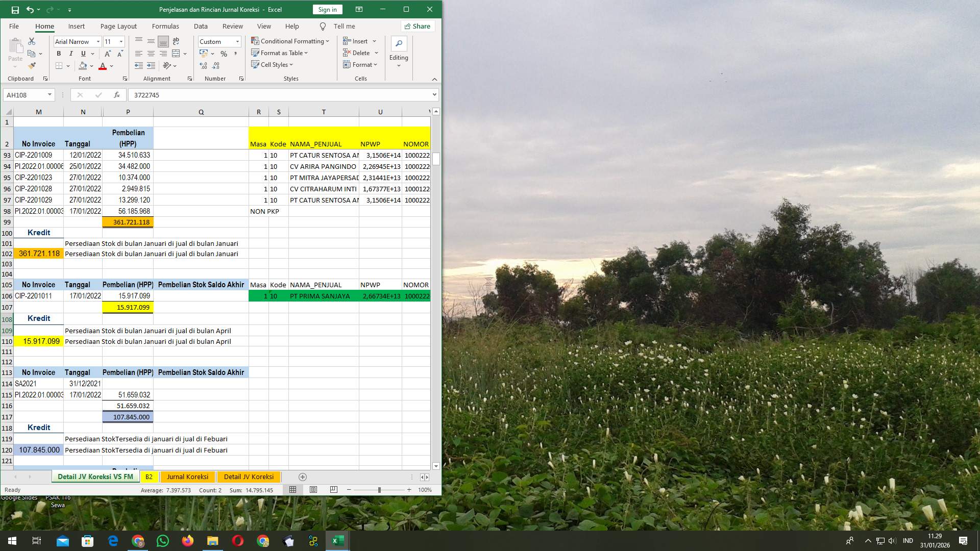Switch to the Jurnal Koreksi sheet tab
Viewport: 980px width, 551px height.
[187, 477]
